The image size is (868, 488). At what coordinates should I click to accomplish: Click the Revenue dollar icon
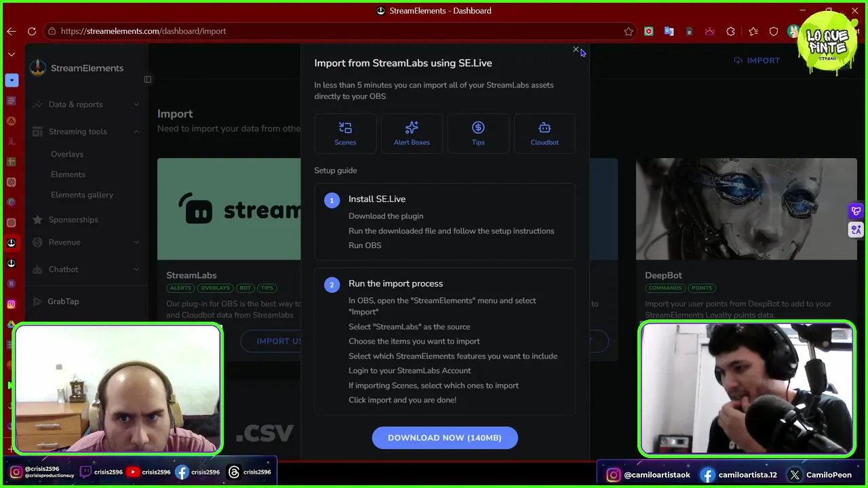37,242
